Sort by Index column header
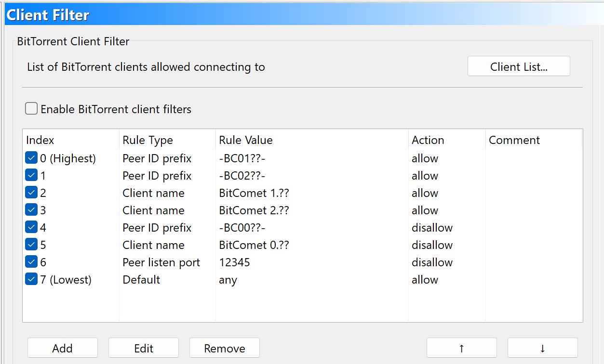The width and height of the screenshot is (604, 364). coord(71,140)
